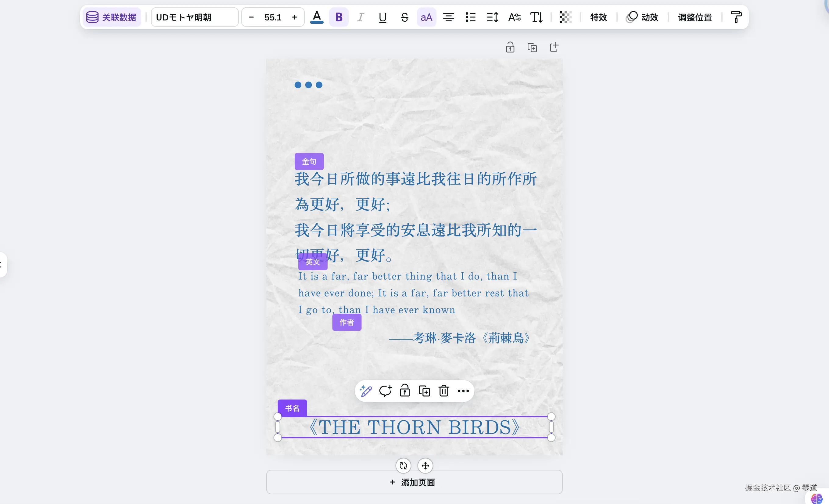Open line spacing settings
Screen dimensions: 829x504
pos(492,17)
